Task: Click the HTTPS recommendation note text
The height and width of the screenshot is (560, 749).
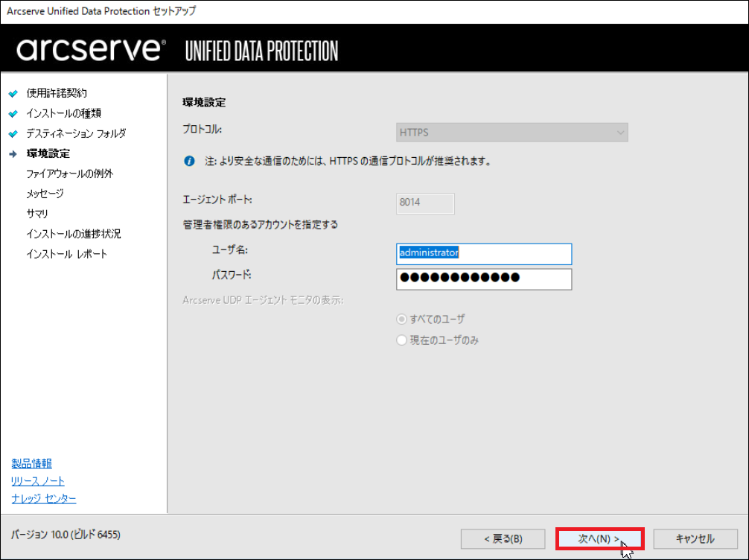Action: [x=348, y=161]
